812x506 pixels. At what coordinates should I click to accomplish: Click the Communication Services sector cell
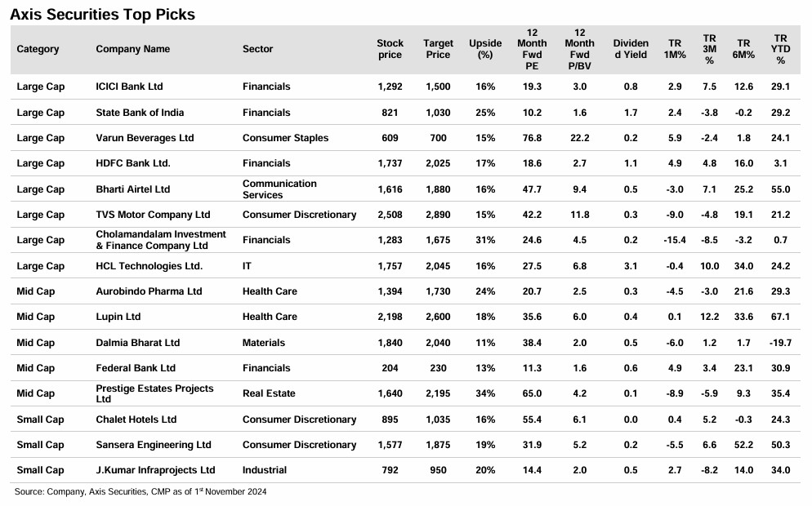click(x=279, y=189)
